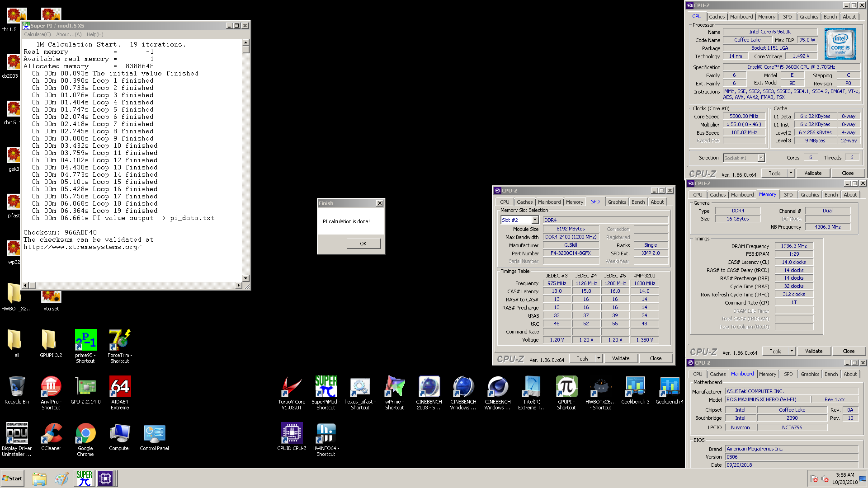Launch Display Driver Uninstaller
The height and width of the screenshot is (488, 868).
(x=17, y=439)
